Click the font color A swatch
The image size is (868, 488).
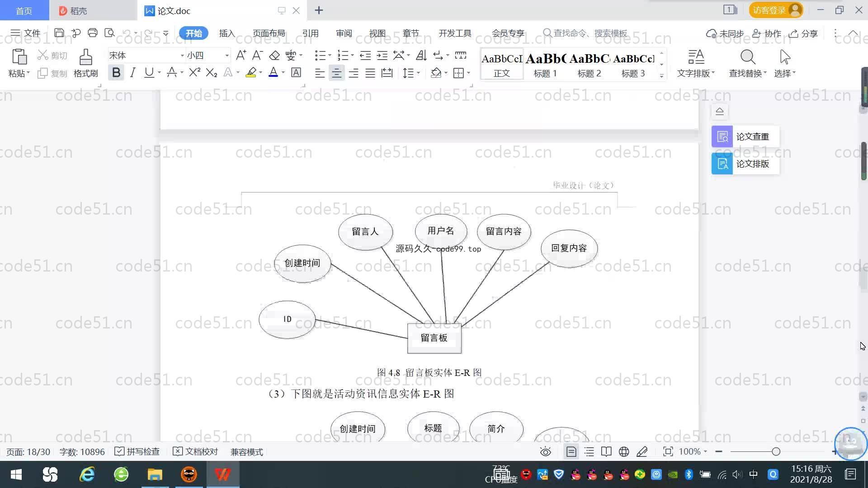point(273,72)
